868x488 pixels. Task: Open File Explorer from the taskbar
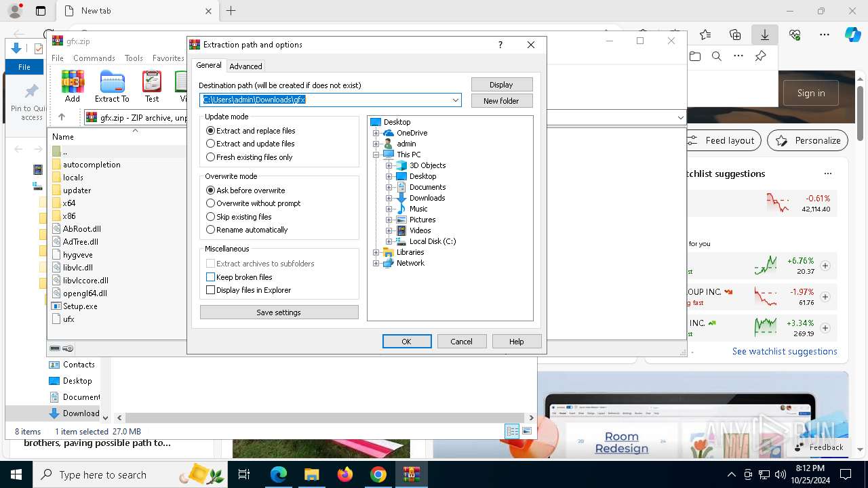coord(311,474)
